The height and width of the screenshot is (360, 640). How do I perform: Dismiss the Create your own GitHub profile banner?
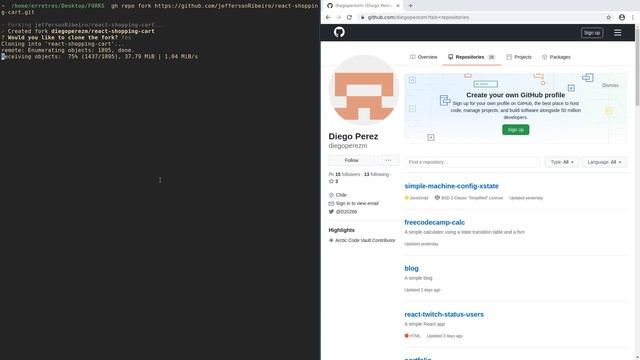tap(610, 85)
